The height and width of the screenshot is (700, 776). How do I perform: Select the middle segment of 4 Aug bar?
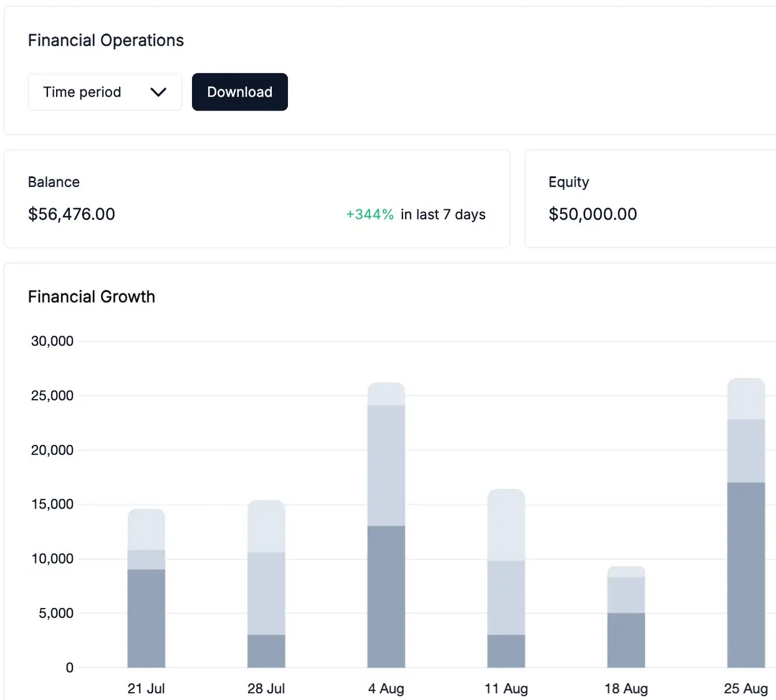click(x=386, y=465)
